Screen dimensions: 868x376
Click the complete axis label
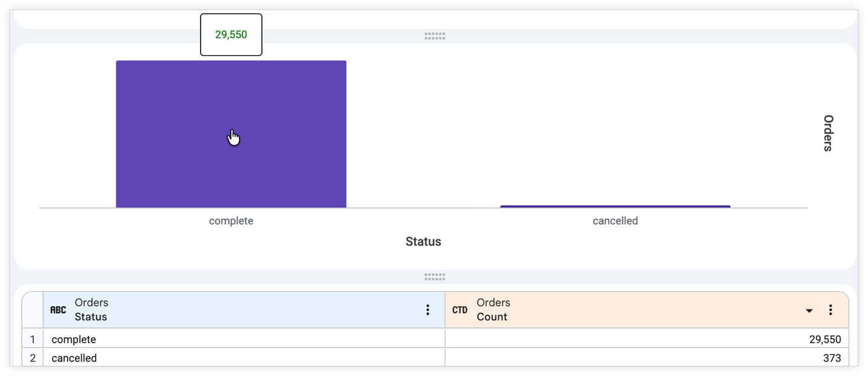click(x=231, y=221)
